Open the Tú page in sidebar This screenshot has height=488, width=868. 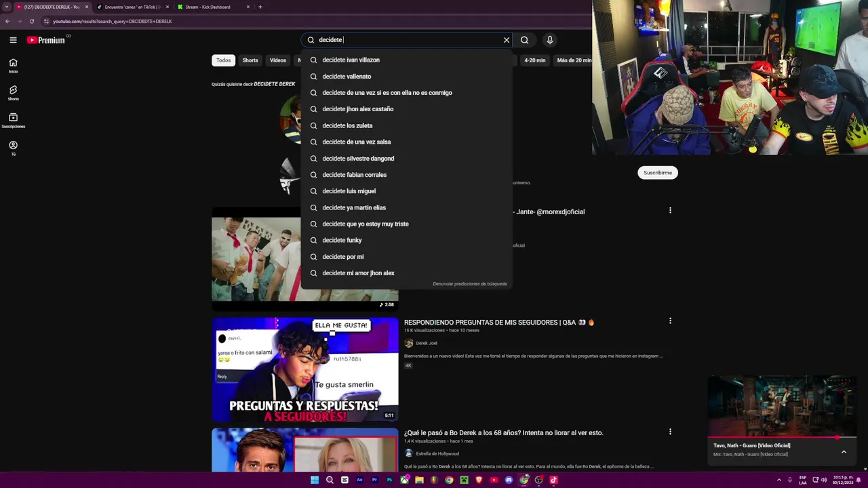(x=13, y=148)
